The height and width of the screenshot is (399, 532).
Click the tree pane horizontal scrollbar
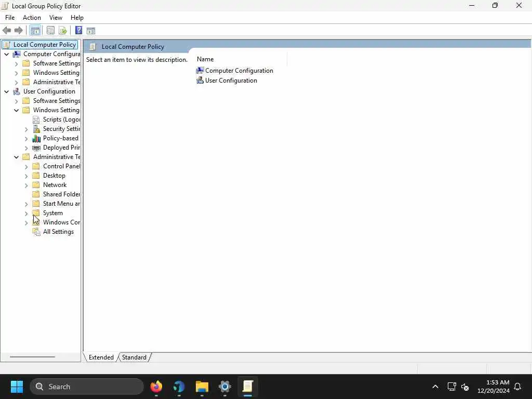click(x=32, y=356)
